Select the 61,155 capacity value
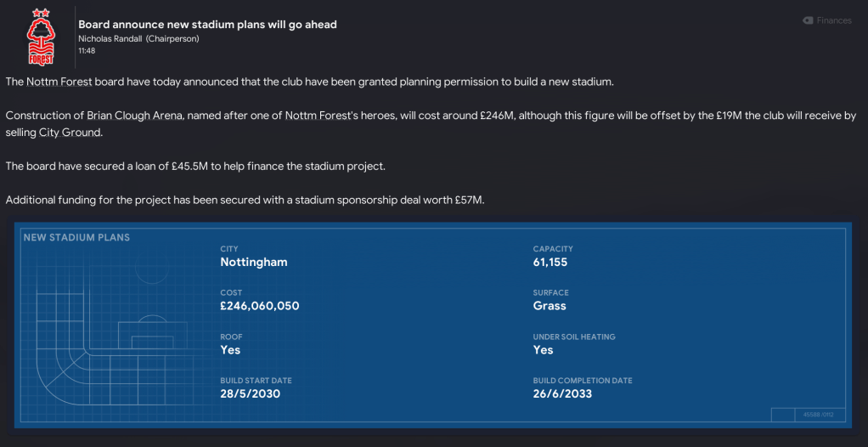Screen dimensions: 868x447 click(x=550, y=262)
